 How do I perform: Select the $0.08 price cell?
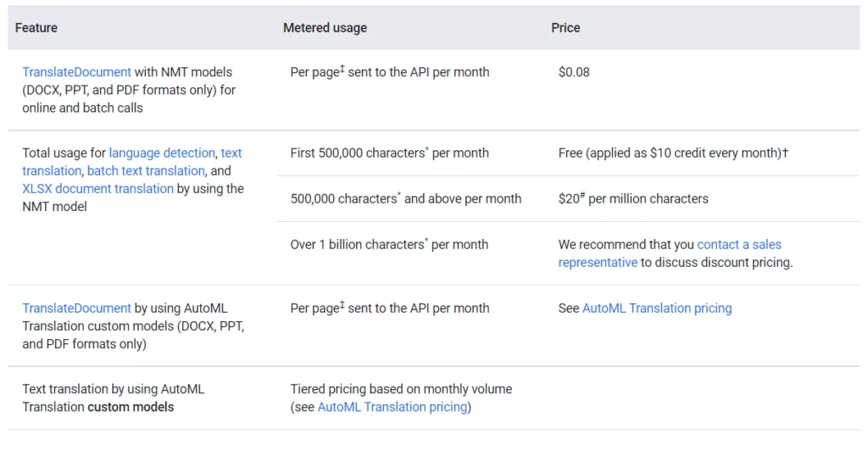pyautogui.click(x=574, y=72)
